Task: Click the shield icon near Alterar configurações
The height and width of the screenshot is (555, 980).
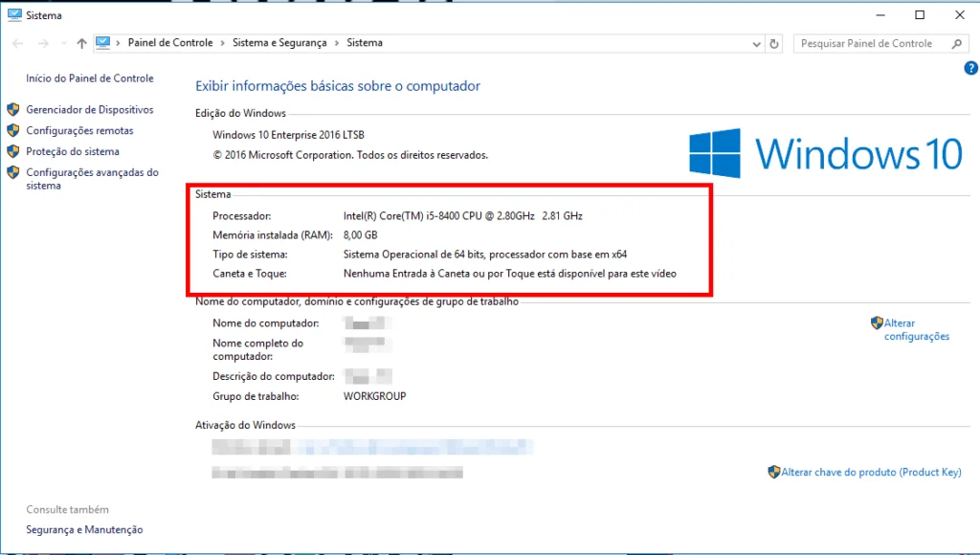Action: 877,322
